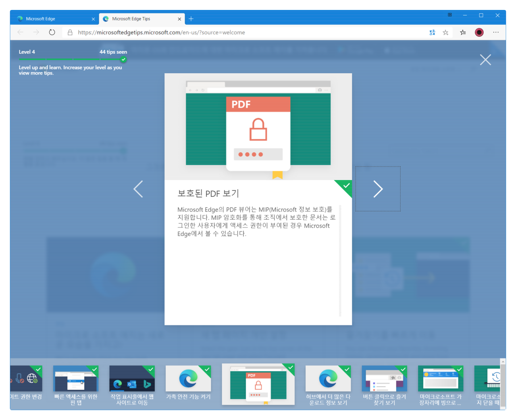
Task: Click the 44 tips seen label
Action: click(x=113, y=52)
